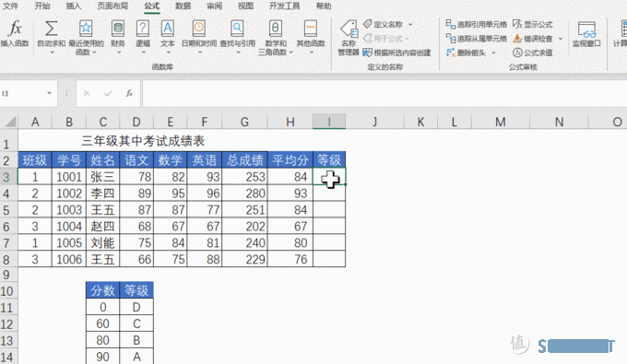Image resolution: width=627 pixels, height=364 pixels.
Task: Click the student ID cell 1004
Action: (69, 227)
